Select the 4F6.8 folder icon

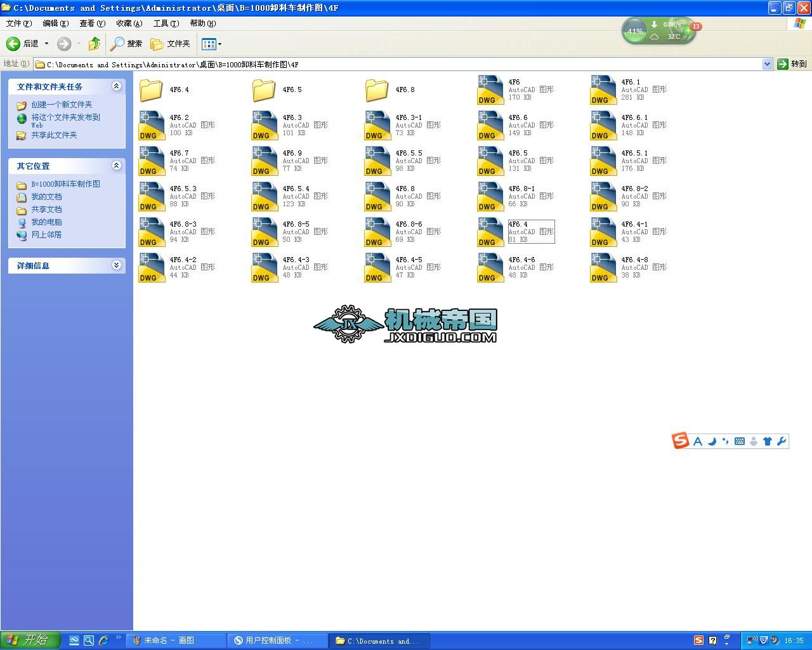[377, 90]
